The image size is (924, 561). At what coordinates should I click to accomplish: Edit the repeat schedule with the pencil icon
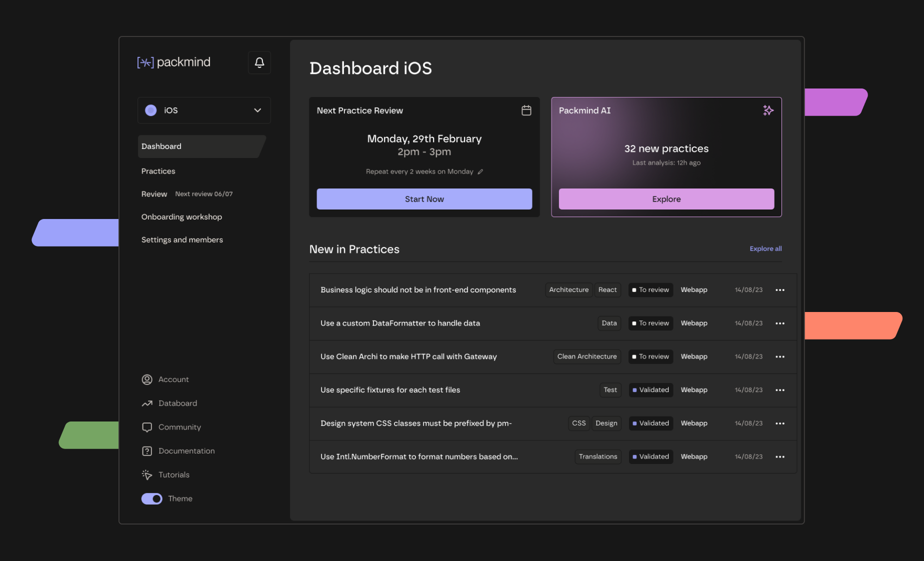[x=480, y=171]
